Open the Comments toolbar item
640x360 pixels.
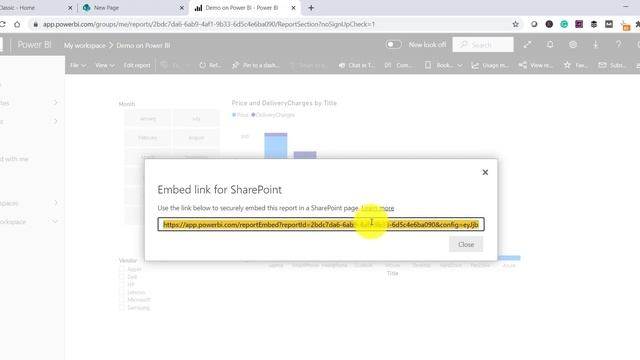398,65
